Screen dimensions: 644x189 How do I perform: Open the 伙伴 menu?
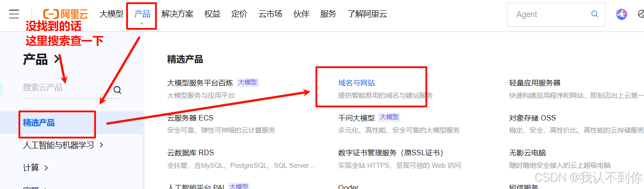(301, 14)
